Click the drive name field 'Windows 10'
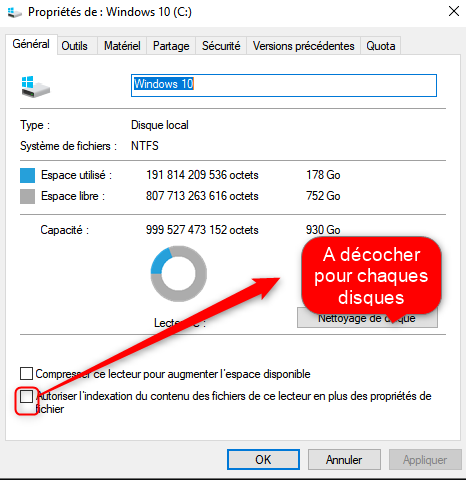The image size is (466, 480). [284, 86]
